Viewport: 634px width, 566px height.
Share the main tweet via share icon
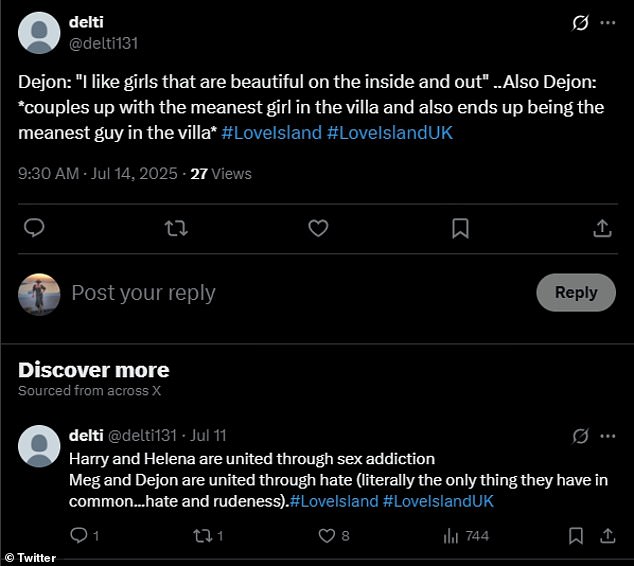point(602,229)
